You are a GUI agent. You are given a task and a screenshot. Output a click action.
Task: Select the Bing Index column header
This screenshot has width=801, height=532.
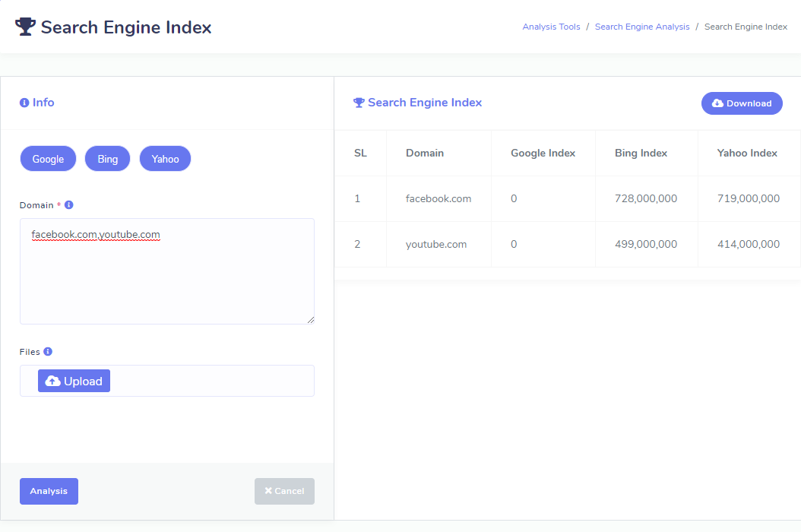tap(641, 153)
